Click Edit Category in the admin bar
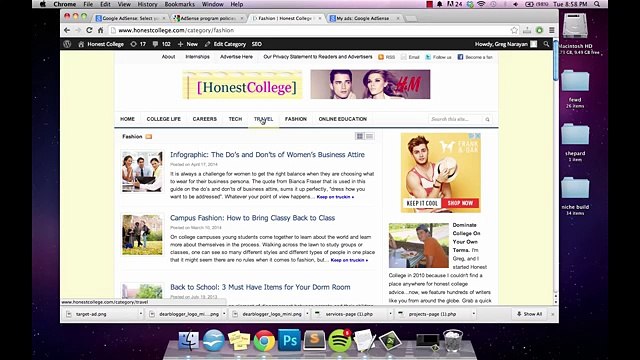 (x=225, y=44)
